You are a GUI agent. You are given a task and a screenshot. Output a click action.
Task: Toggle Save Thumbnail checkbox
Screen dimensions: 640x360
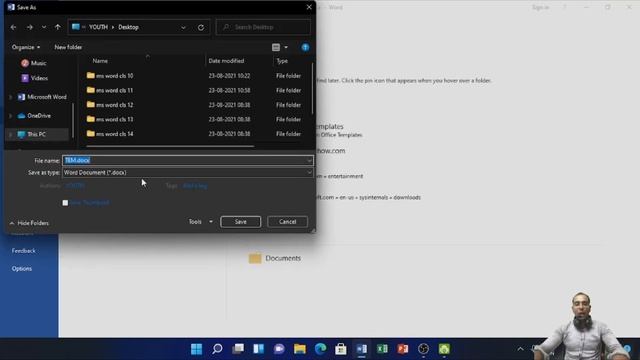pos(65,203)
